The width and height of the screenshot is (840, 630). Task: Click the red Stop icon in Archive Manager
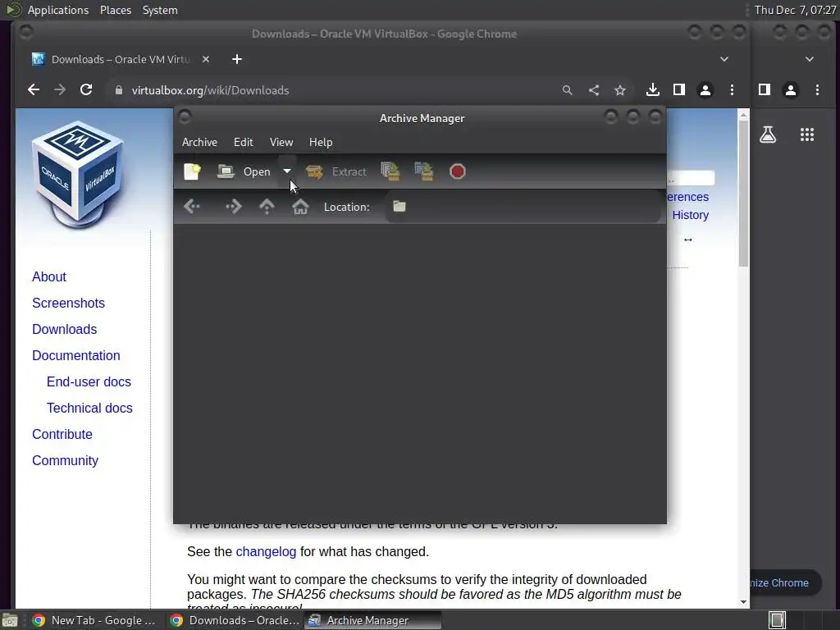click(x=458, y=171)
